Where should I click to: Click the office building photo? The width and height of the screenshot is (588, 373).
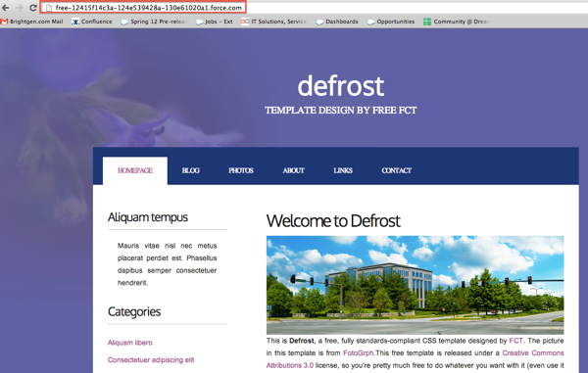point(415,285)
